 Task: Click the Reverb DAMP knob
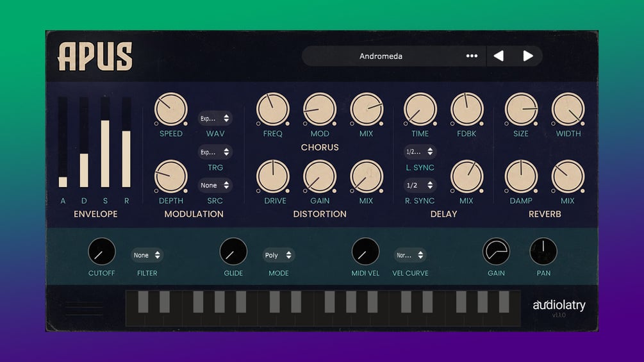pos(521,176)
